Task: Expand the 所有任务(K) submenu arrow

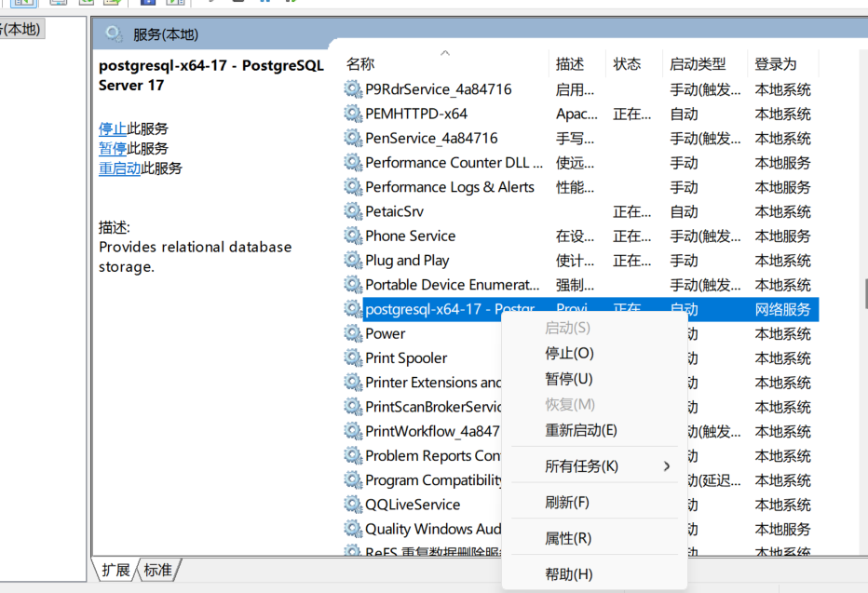Action: coord(666,466)
